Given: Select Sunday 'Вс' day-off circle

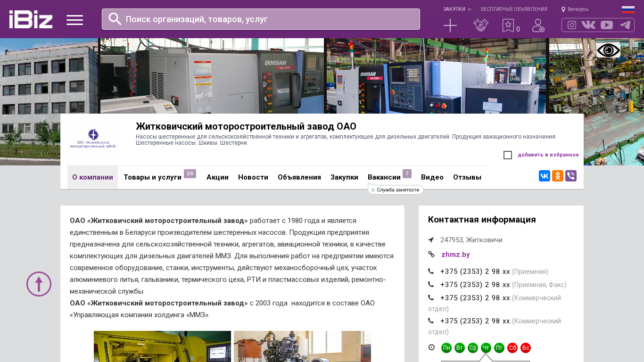Looking at the screenshot, I should point(526,348).
